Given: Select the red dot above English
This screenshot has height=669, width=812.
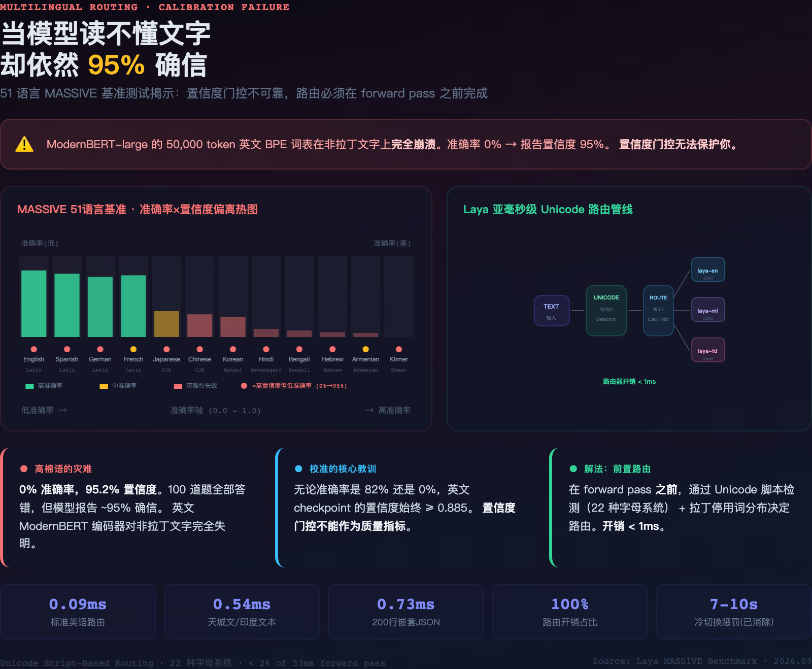Looking at the screenshot, I should tap(33, 349).
